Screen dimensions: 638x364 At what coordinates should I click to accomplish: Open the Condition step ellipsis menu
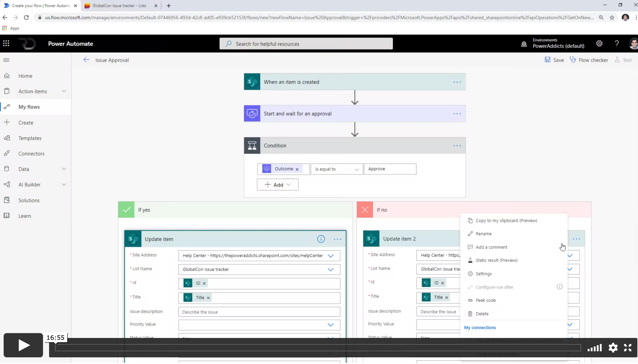pyautogui.click(x=457, y=146)
